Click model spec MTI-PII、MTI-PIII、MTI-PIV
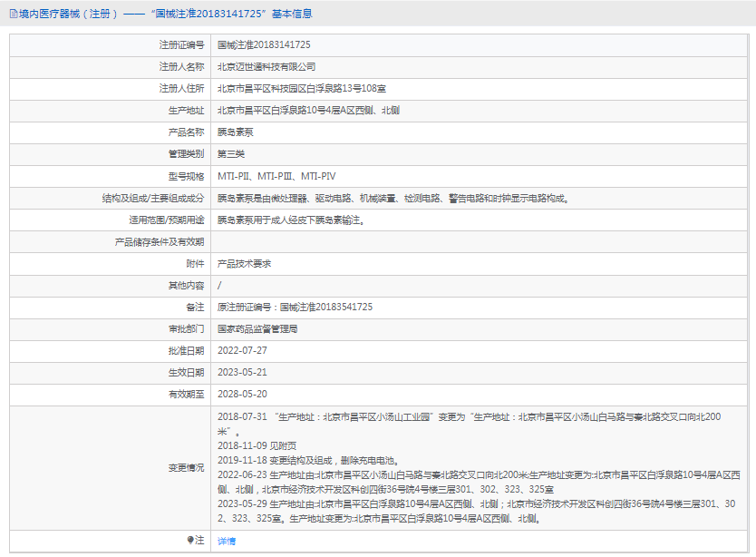The width and height of the screenshot is (756, 557). click(x=276, y=176)
